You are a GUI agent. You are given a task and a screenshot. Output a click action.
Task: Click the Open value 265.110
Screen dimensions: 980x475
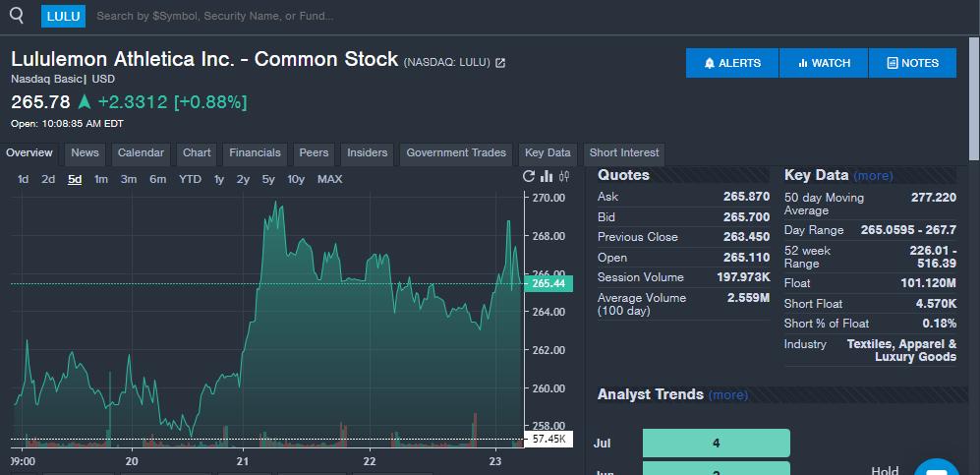coord(746,258)
